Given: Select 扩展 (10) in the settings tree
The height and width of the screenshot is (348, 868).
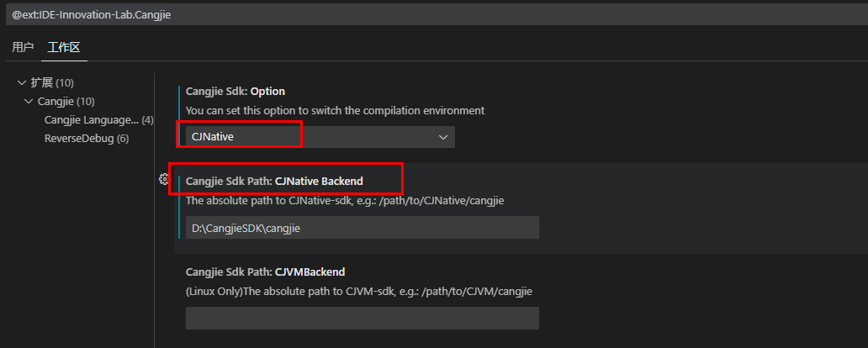Looking at the screenshot, I should click(52, 82).
